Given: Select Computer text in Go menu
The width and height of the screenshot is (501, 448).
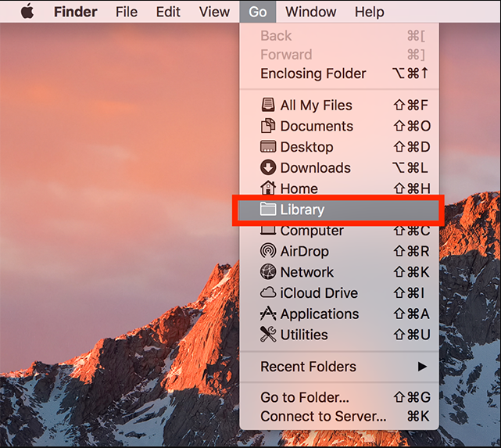Looking at the screenshot, I should coord(312,231).
